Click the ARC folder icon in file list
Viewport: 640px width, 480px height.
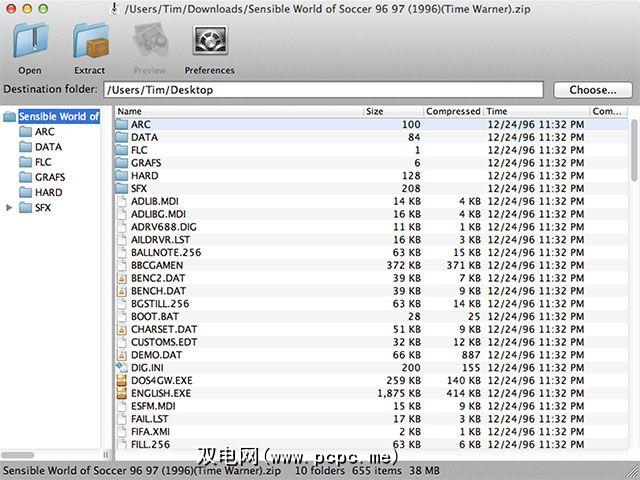coord(122,124)
